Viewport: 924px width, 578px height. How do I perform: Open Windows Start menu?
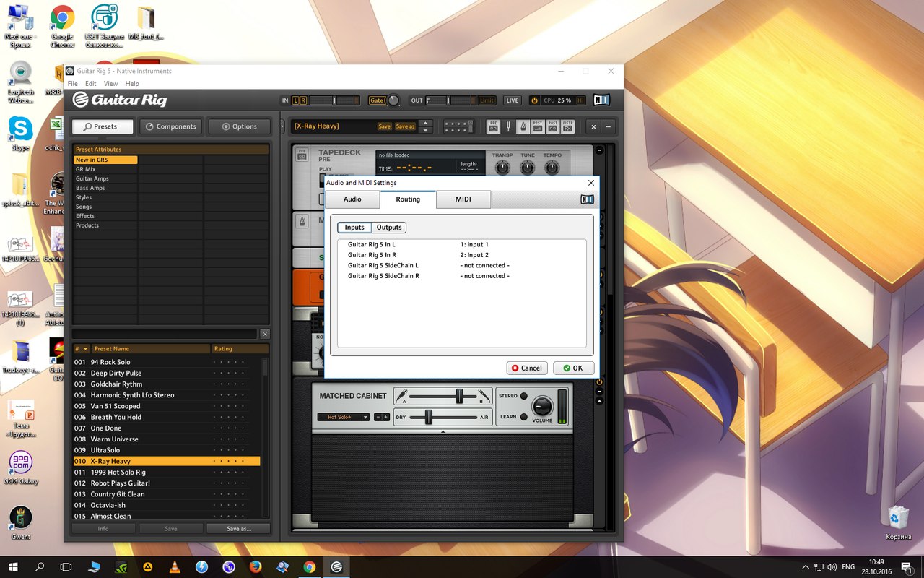tap(13, 567)
